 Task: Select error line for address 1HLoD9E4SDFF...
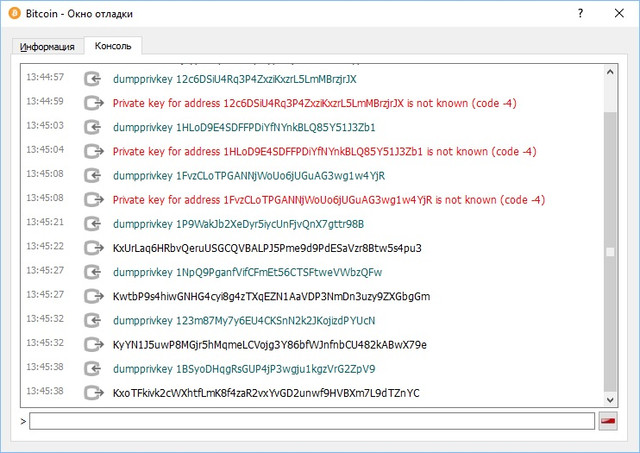click(324, 152)
